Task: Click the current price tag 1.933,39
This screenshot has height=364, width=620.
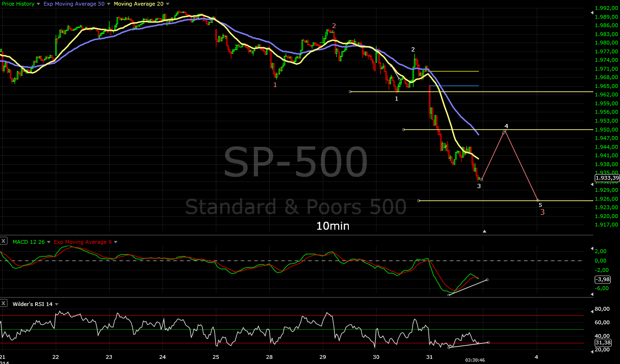Action: coord(606,178)
